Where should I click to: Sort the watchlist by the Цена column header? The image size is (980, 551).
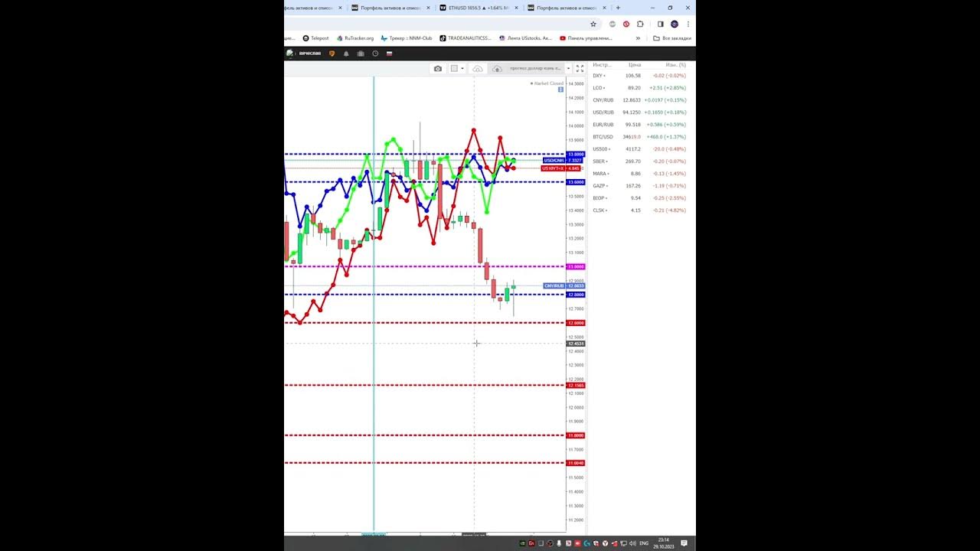click(x=635, y=65)
